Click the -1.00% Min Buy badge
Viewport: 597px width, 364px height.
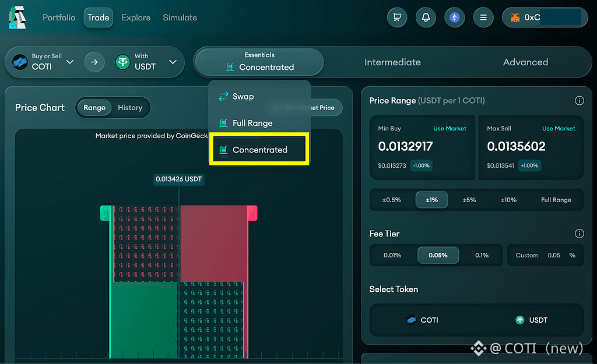click(421, 166)
